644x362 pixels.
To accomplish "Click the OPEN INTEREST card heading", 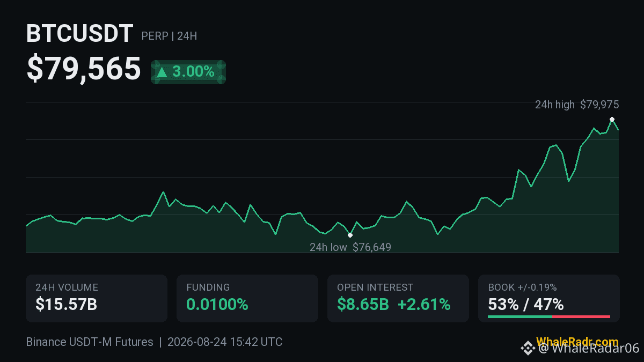I will (x=375, y=287).
